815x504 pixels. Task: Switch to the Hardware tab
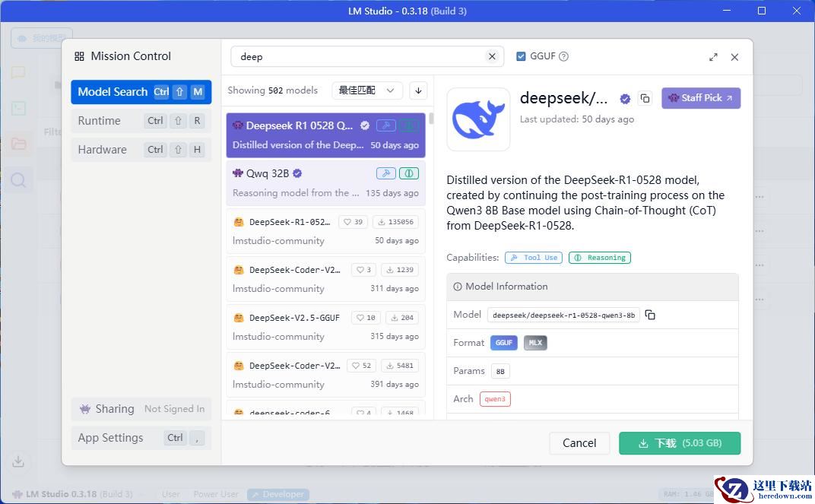pyautogui.click(x=141, y=150)
